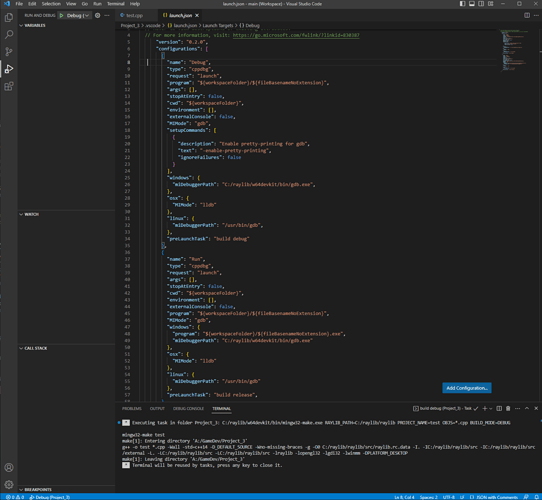Open the Source Control view icon
This screenshot has height=500, width=542.
(9, 52)
